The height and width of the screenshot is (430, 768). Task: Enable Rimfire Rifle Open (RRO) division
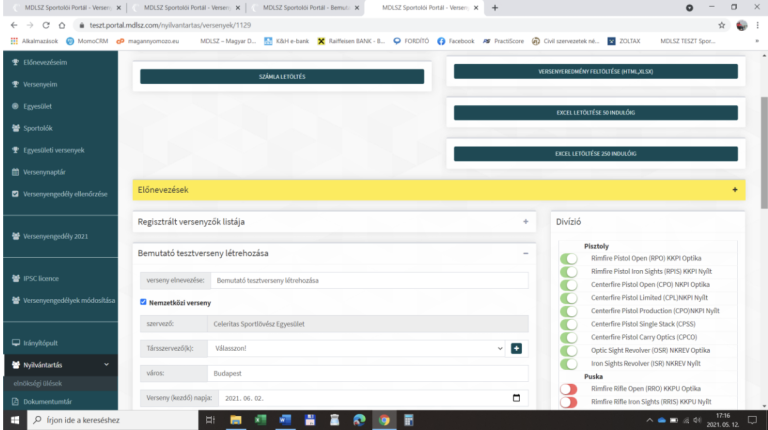pyautogui.click(x=568, y=388)
